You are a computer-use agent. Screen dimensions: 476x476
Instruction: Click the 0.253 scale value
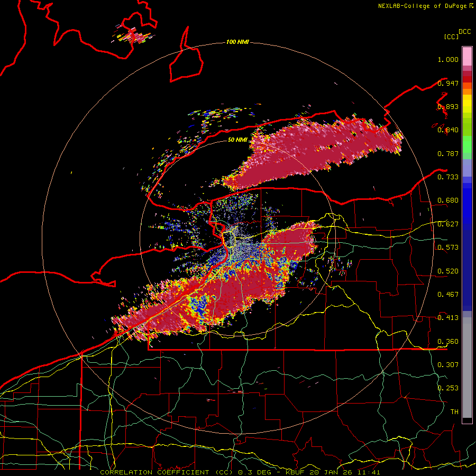[448, 388]
